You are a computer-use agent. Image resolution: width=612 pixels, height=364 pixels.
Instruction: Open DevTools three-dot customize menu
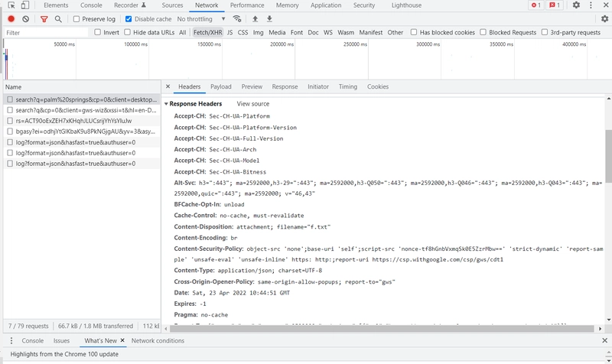[591, 5]
